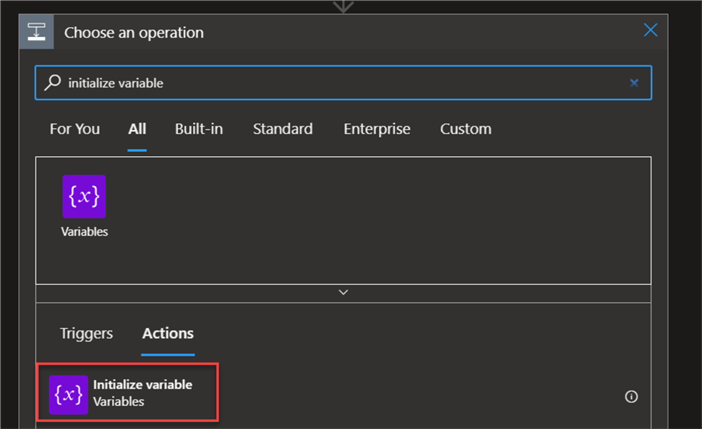The height and width of the screenshot is (429, 702).
Task: Open the Built-in tab
Action: pos(199,129)
